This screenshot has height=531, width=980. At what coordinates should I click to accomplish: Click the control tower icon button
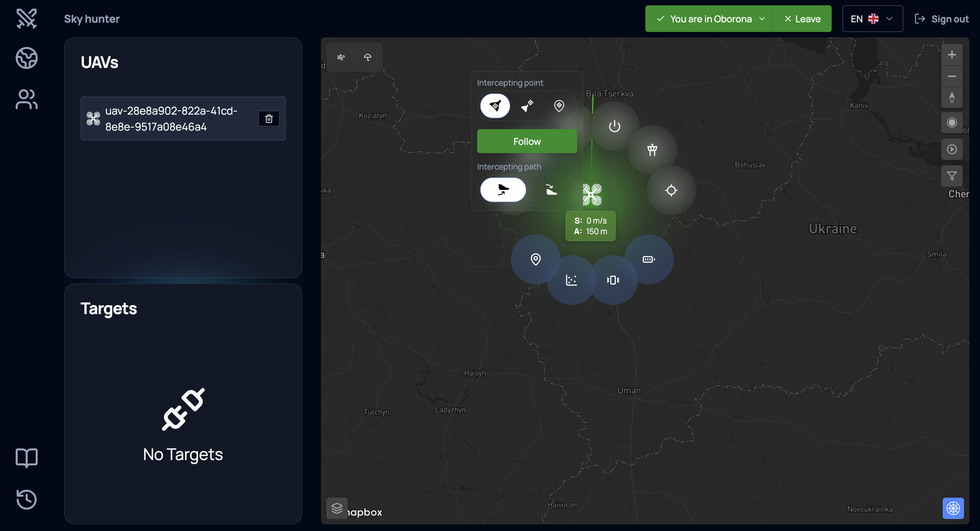point(652,150)
